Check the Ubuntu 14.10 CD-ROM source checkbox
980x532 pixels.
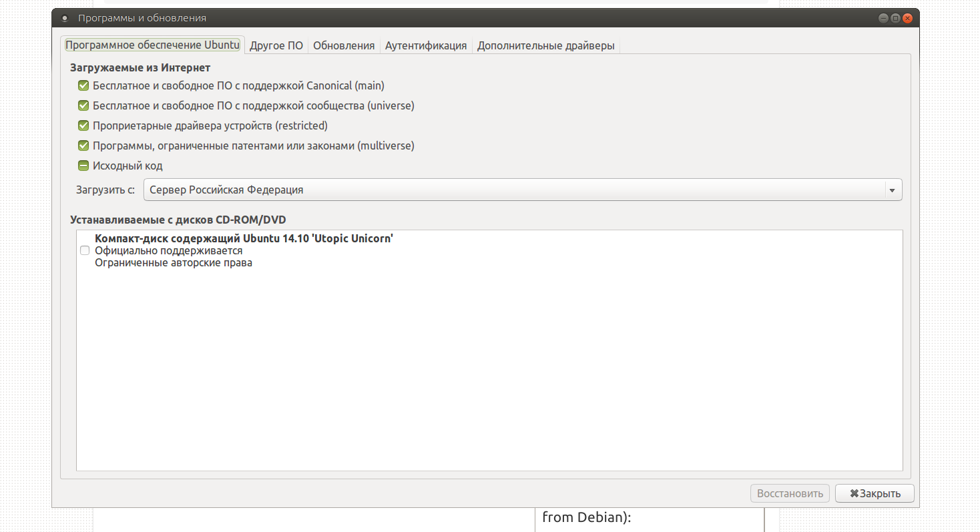[x=85, y=250]
